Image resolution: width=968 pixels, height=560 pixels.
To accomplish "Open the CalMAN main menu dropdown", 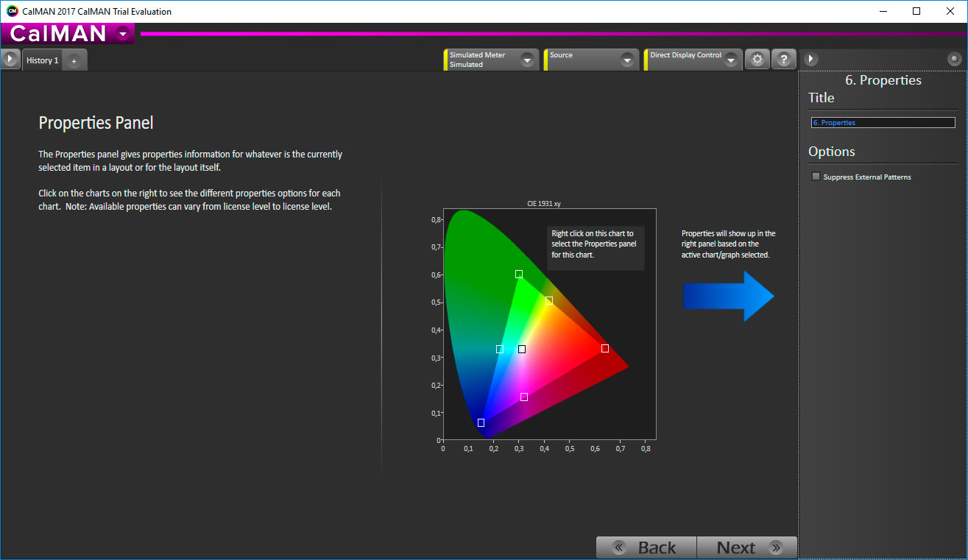I will click(x=123, y=33).
